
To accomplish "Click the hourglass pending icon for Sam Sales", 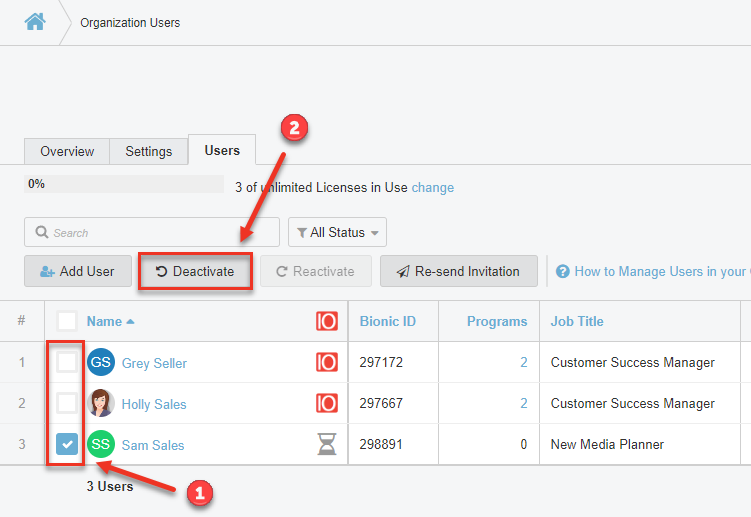I will coord(327,444).
